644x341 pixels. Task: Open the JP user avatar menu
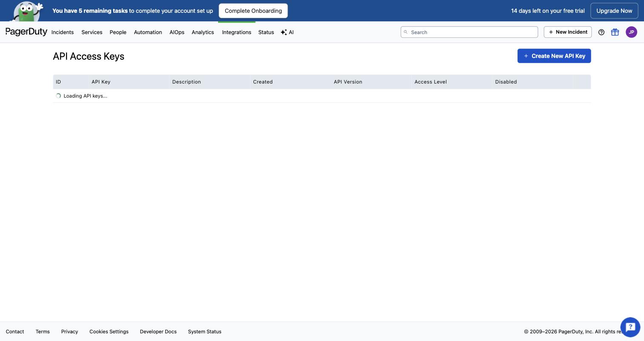click(631, 32)
